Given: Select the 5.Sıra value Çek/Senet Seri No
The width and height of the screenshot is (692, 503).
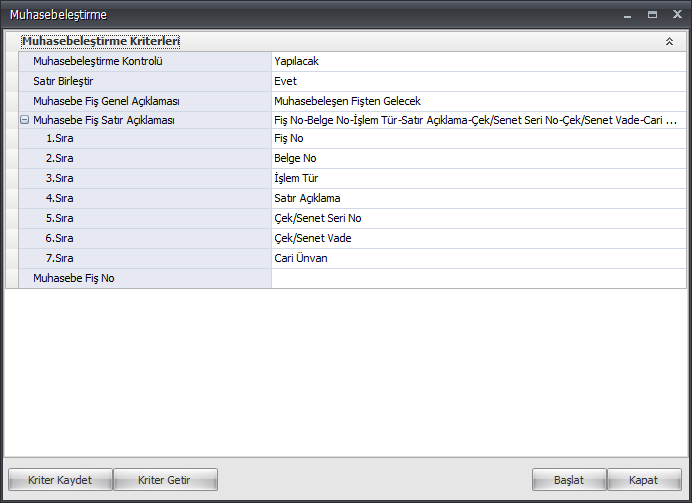Looking at the screenshot, I should click(x=478, y=218).
